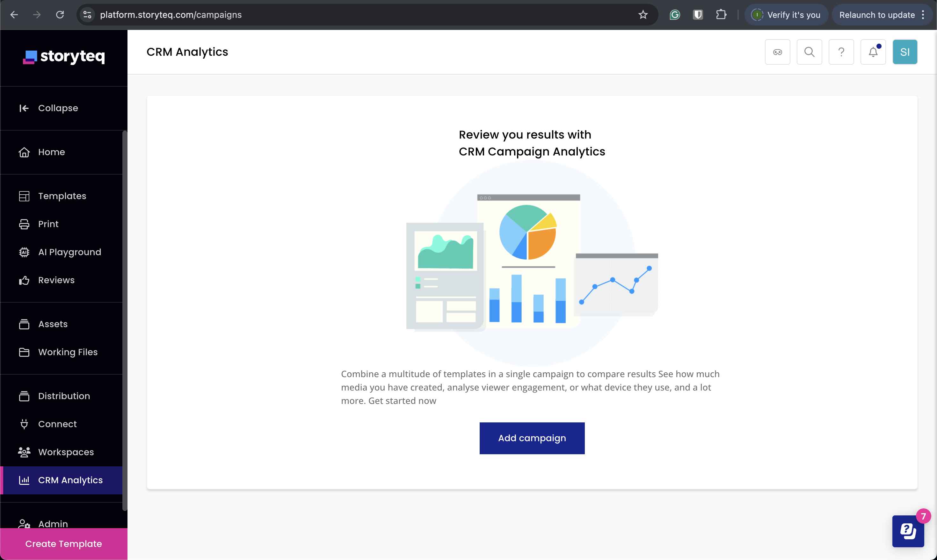Click the Collapse label
Image resolution: width=937 pixels, height=560 pixels.
click(58, 108)
